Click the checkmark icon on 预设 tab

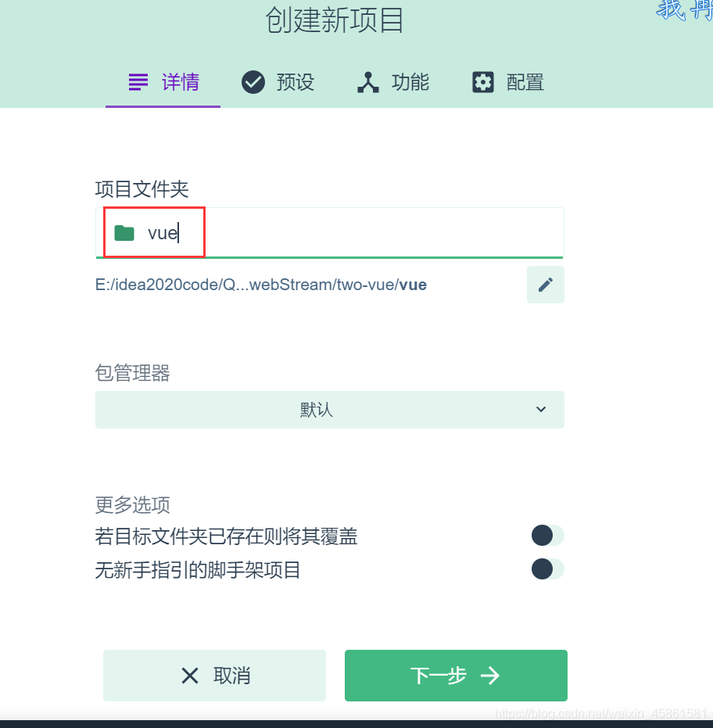[252, 81]
